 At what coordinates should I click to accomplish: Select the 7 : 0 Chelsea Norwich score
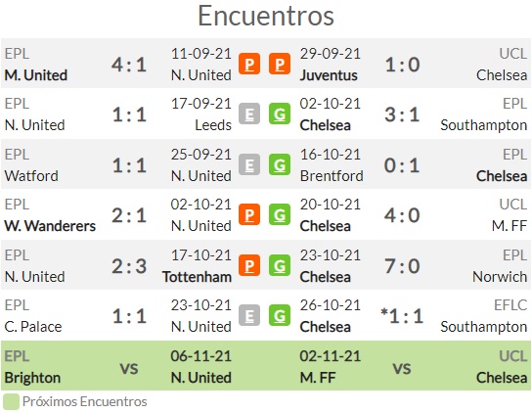click(402, 266)
